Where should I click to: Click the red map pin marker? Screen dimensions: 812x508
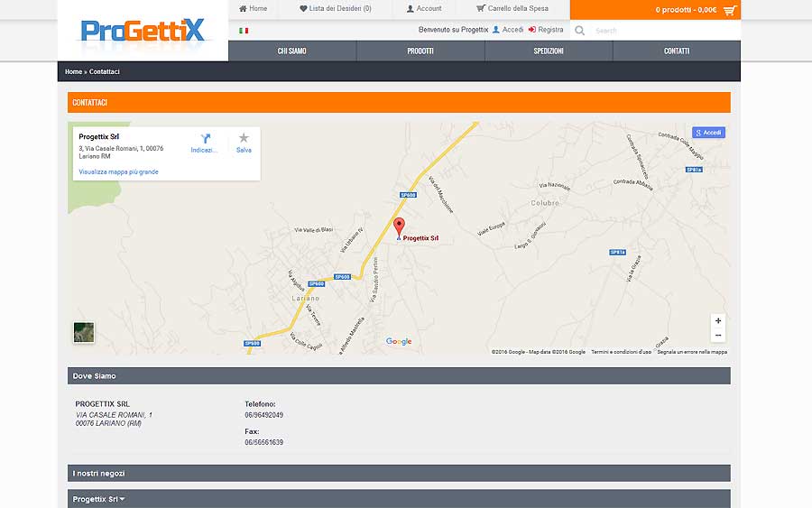tap(399, 227)
